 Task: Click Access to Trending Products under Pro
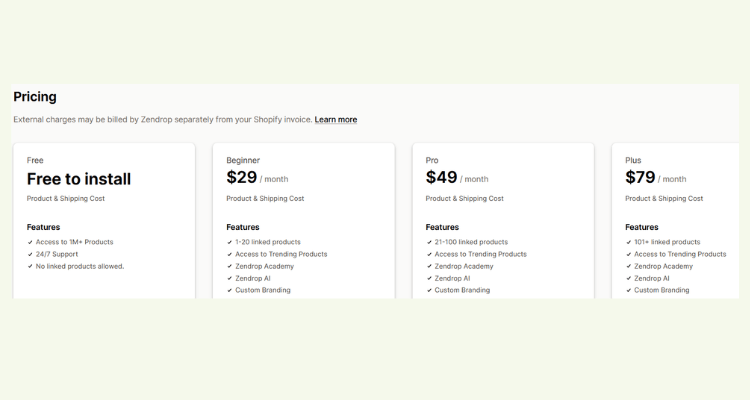[481, 255]
